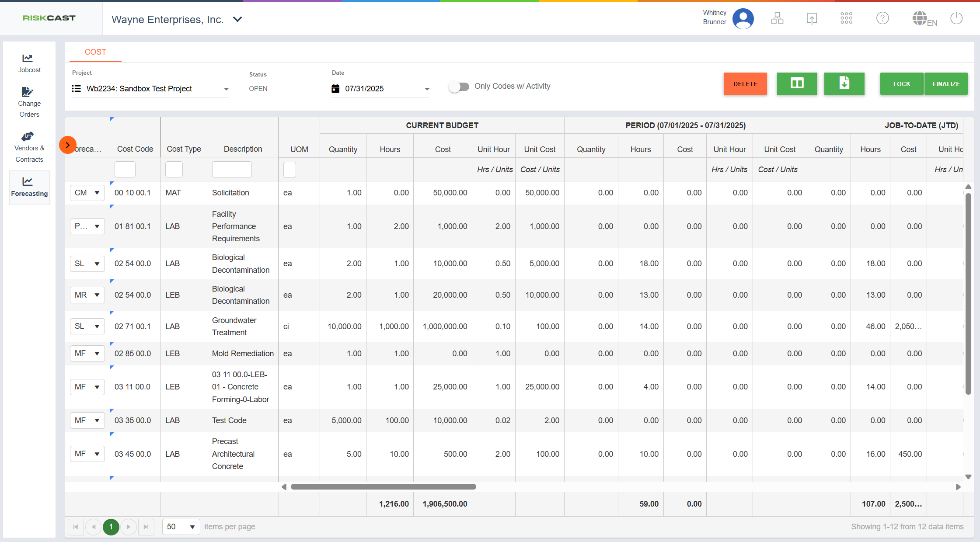Open the Wayne Enterprises company dropdown
The height and width of the screenshot is (542, 980).
click(x=237, y=19)
